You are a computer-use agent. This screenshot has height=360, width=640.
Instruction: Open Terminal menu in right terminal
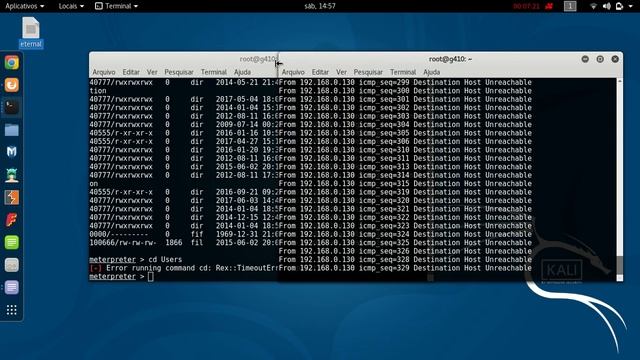point(403,72)
